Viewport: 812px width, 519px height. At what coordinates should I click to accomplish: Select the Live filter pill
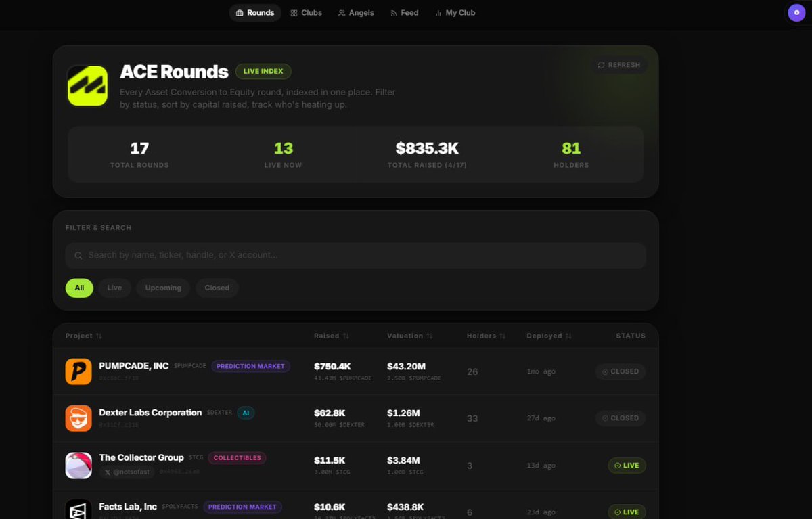[x=114, y=288]
